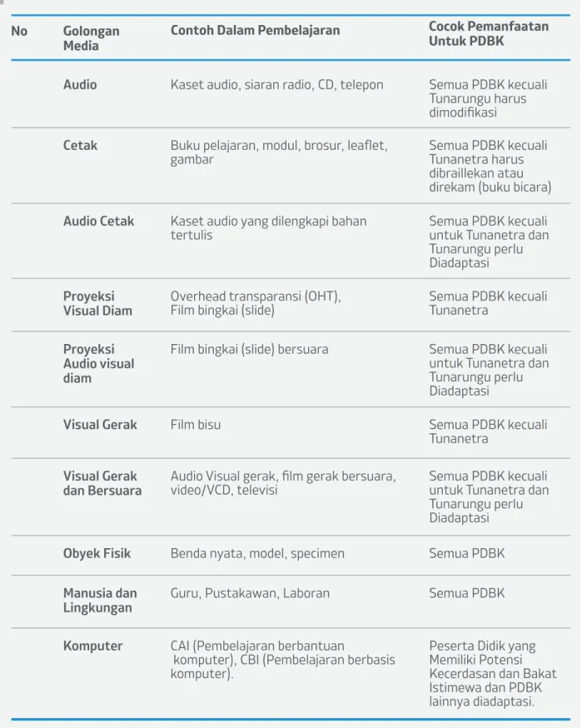Select the 'Audio Cetak' row label
Viewport: 582px width, 728px height.
pos(98,221)
